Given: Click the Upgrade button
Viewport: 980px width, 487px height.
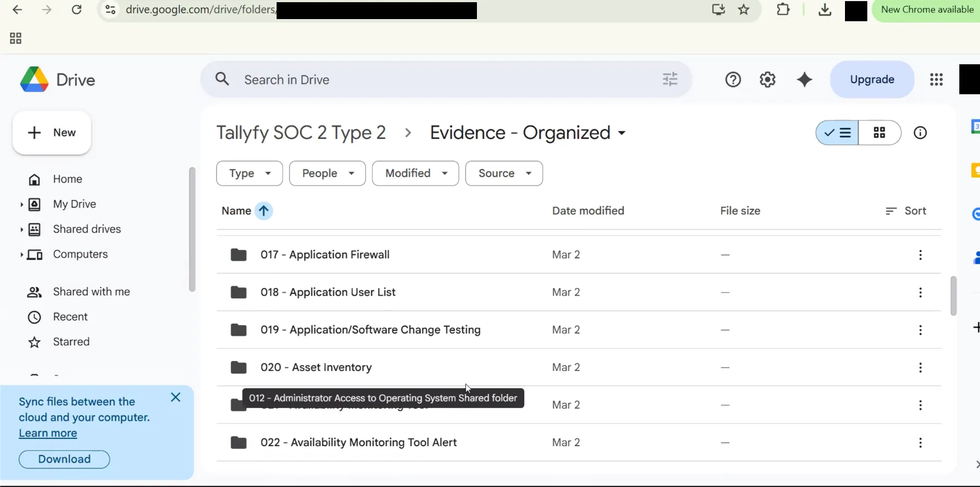Looking at the screenshot, I should 872,80.
